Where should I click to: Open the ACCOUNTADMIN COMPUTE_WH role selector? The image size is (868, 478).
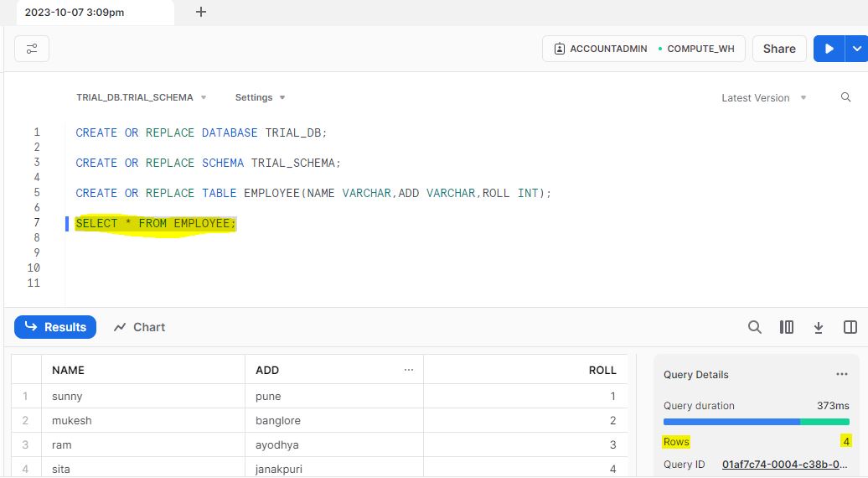pos(643,49)
